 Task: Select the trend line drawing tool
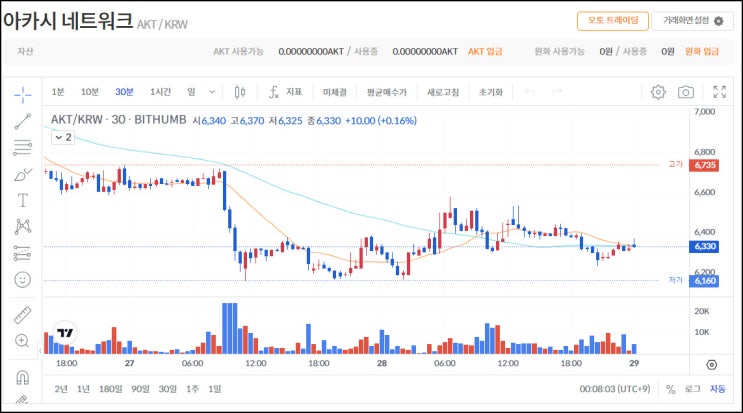[22, 122]
